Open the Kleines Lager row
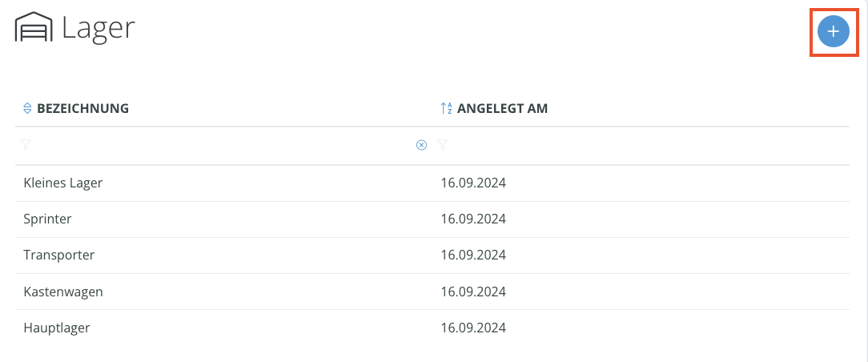The width and height of the screenshot is (868, 362). click(x=432, y=183)
